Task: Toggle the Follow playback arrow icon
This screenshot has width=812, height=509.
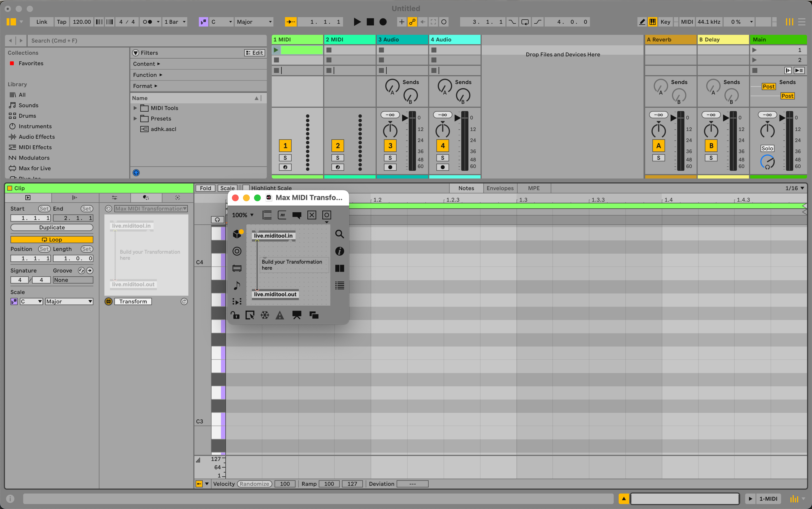Action: click(291, 22)
